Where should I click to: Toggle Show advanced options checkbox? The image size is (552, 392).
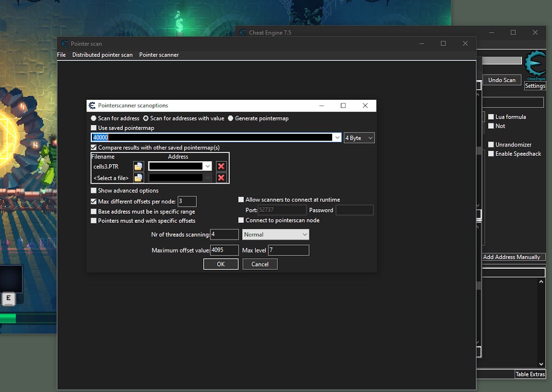(94, 191)
